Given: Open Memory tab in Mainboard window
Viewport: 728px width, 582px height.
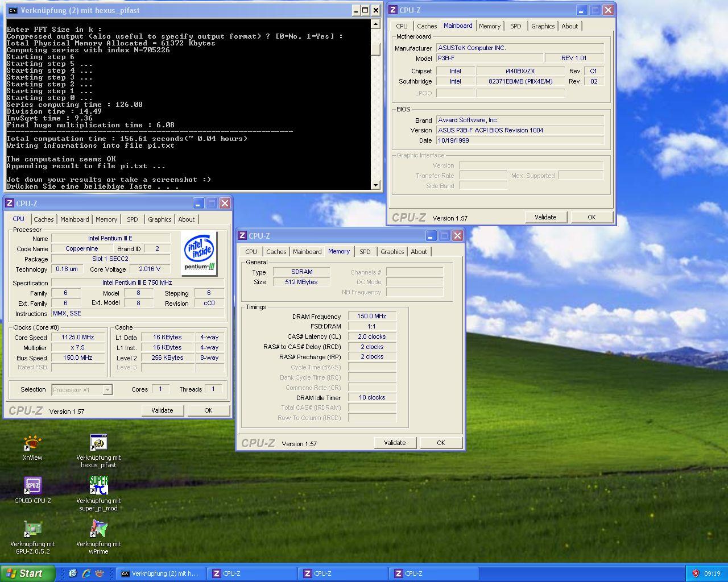Looking at the screenshot, I should coord(490,26).
